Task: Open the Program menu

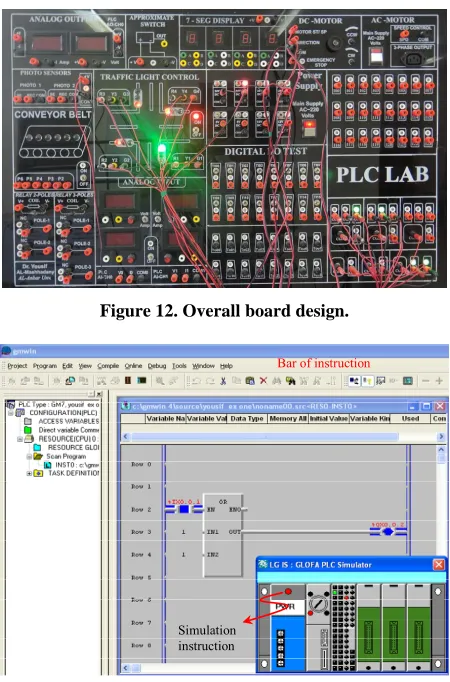Action: click(x=45, y=366)
